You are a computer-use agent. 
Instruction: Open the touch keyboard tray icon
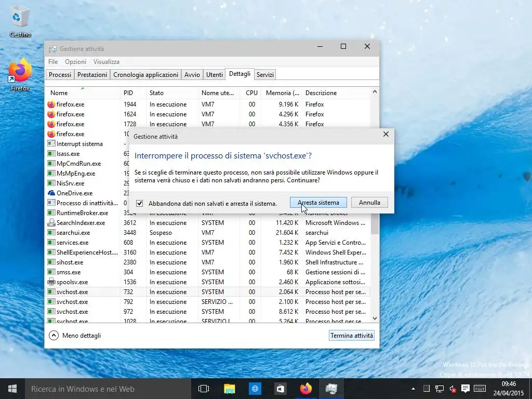[480, 389]
